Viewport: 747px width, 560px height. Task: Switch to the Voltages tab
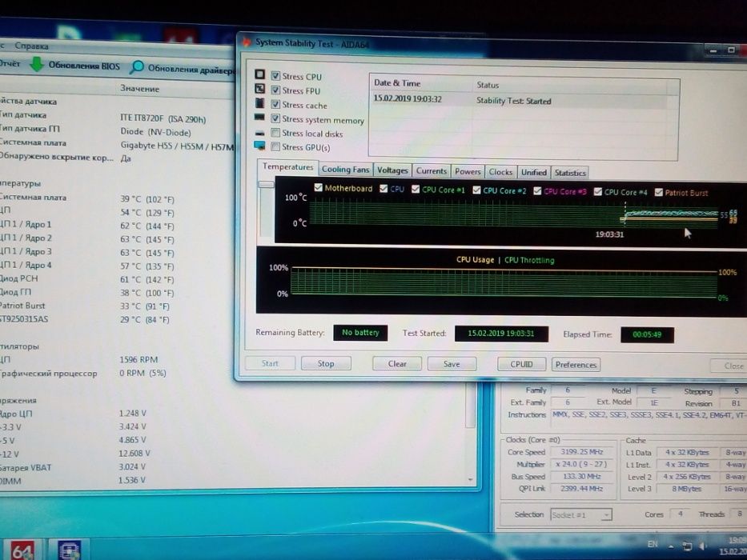click(x=392, y=170)
